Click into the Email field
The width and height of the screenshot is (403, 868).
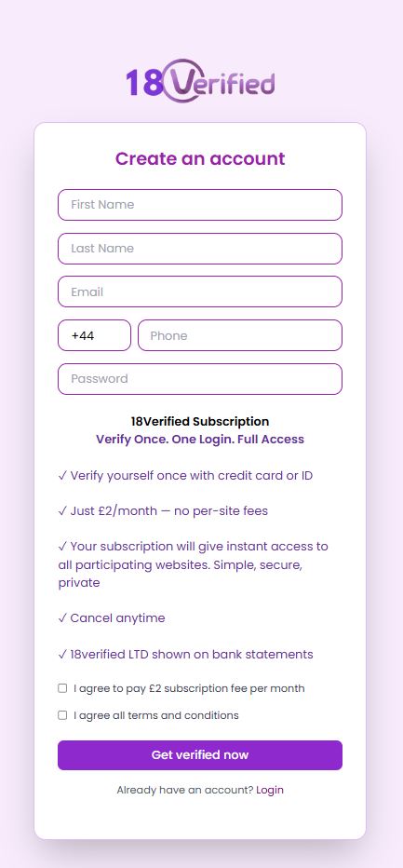click(x=200, y=292)
